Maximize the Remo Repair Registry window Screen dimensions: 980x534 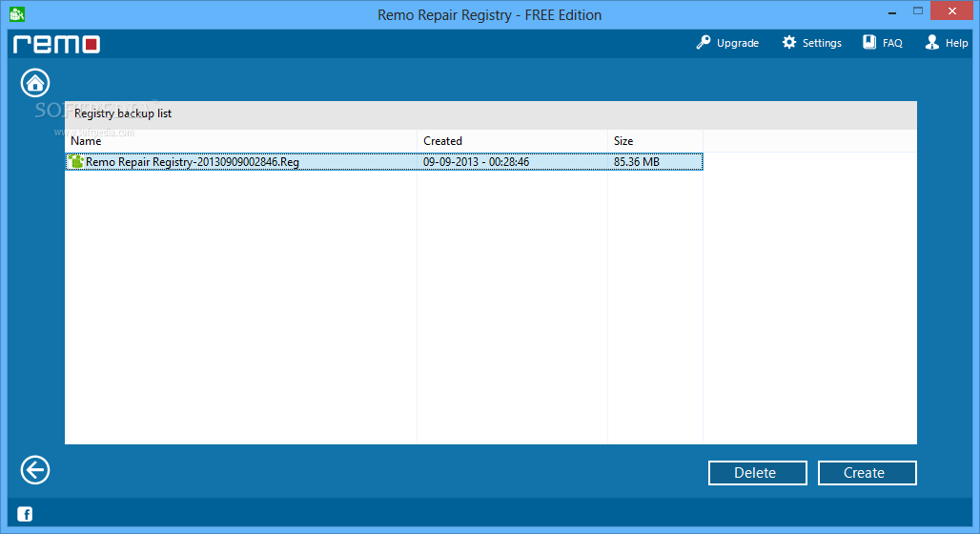click(x=917, y=10)
